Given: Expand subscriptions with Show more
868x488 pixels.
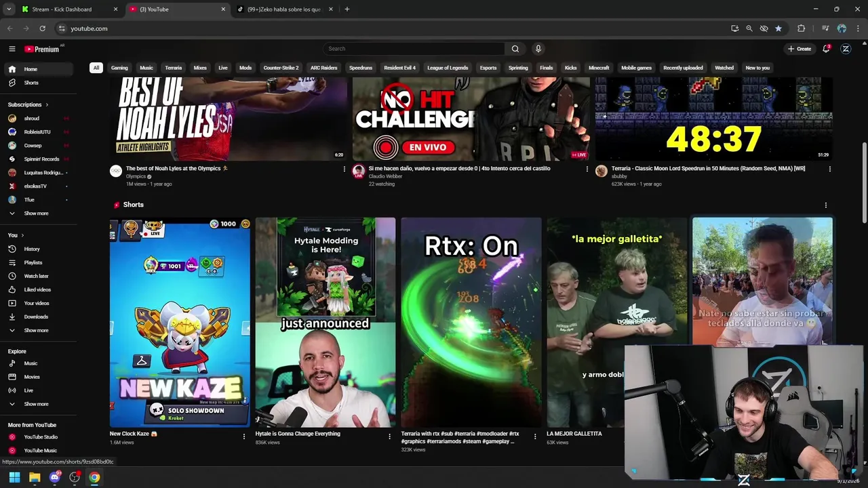Looking at the screenshot, I should coord(37,213).
